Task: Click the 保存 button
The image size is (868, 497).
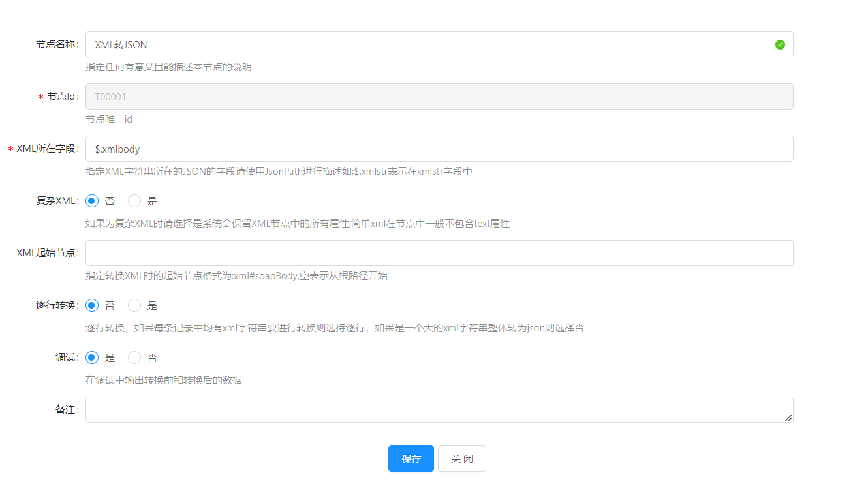Action: click(411, 459)
